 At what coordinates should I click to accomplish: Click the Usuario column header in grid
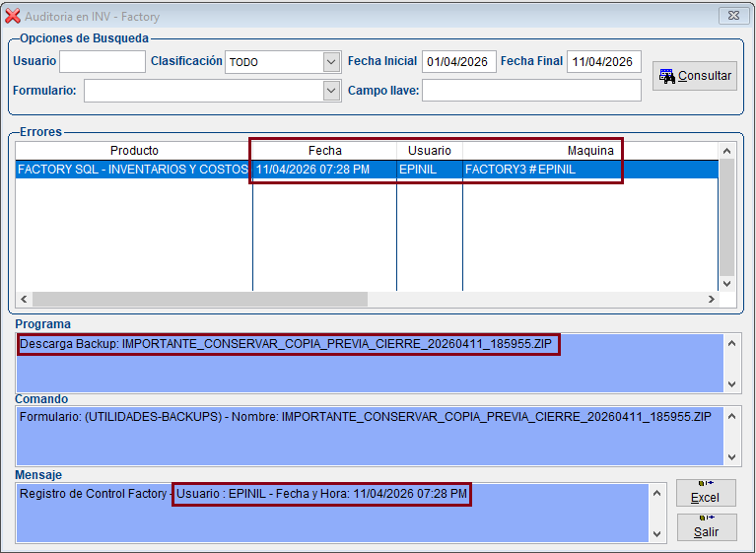pos(429,151)
